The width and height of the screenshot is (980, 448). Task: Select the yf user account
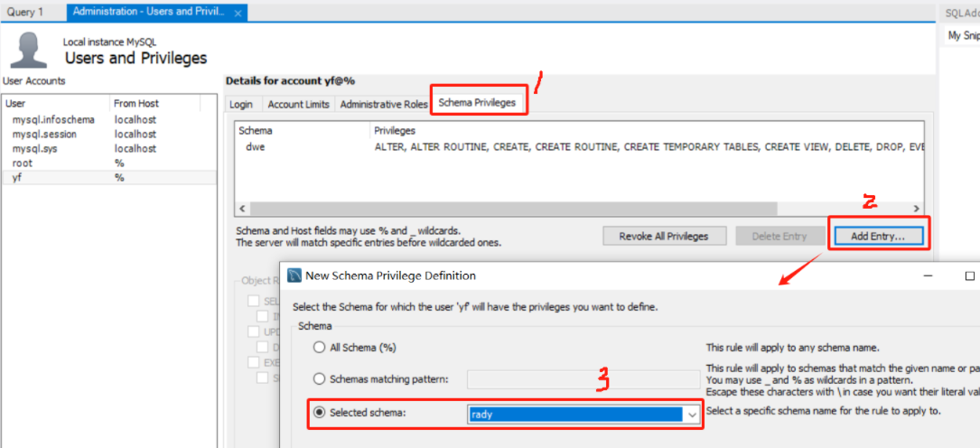(109, 177)
